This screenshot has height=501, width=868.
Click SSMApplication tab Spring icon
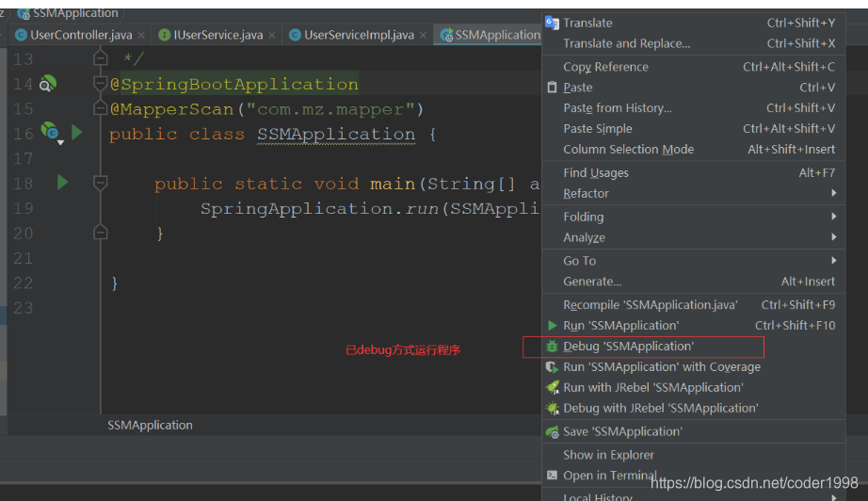click(446, 36)
